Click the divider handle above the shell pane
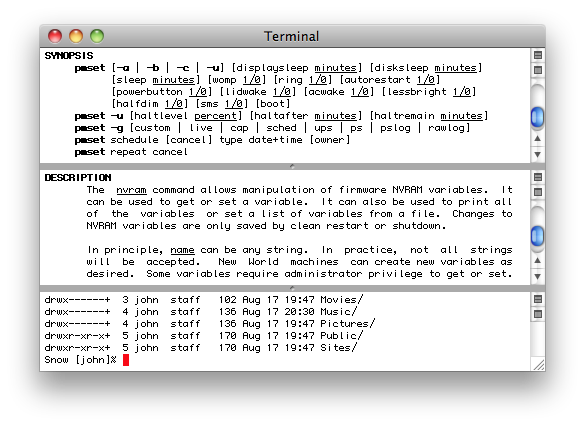 point(292,288)
